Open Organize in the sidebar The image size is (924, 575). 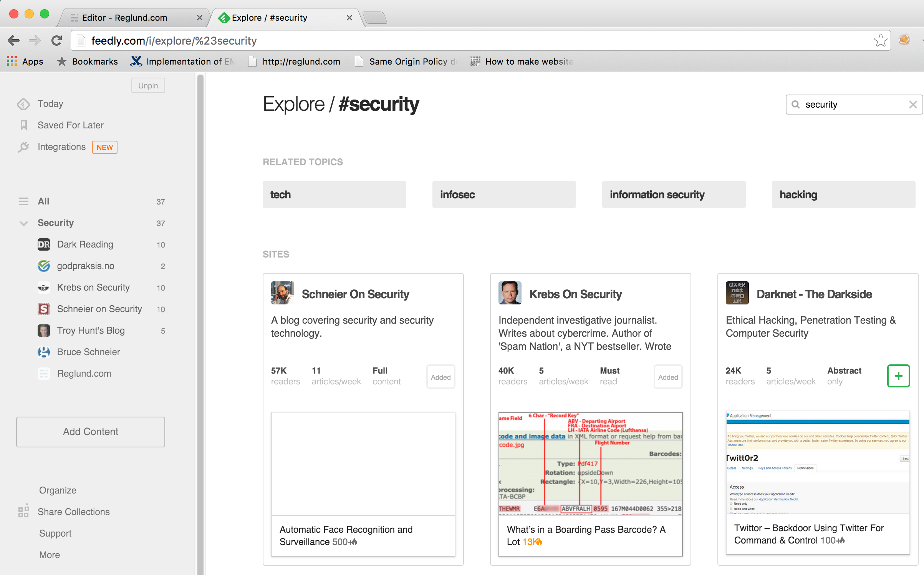58,490
